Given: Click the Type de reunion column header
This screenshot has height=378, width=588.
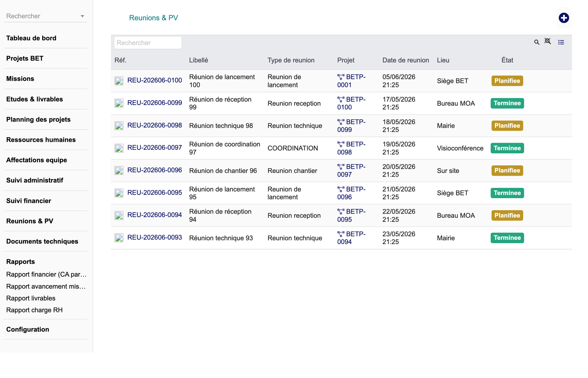Looking at the screenshot, I should 291,60.
